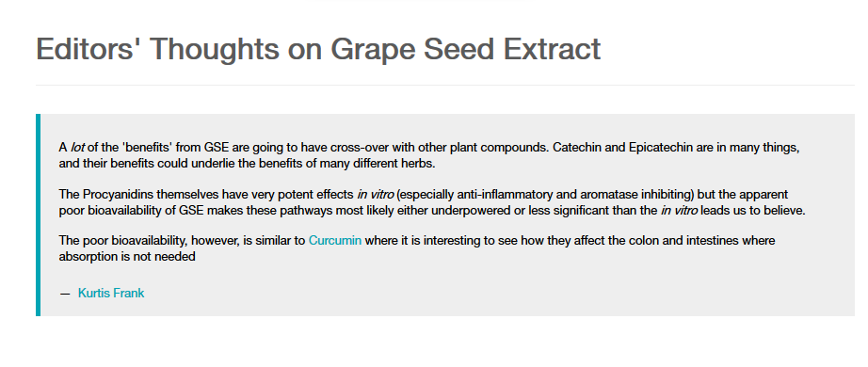Click the horizontal divider line below the heading
The image size is (868, 367).
click(x=445, y=86)
